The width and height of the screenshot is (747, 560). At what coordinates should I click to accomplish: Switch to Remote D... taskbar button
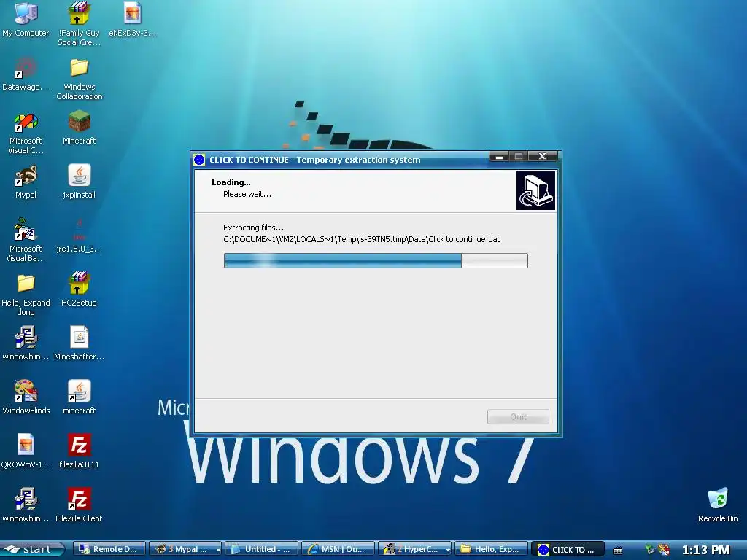point(109,549)
